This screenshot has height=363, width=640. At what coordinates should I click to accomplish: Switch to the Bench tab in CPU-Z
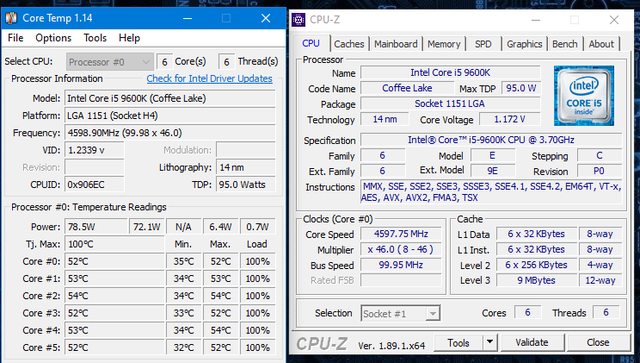pos(565,44)
